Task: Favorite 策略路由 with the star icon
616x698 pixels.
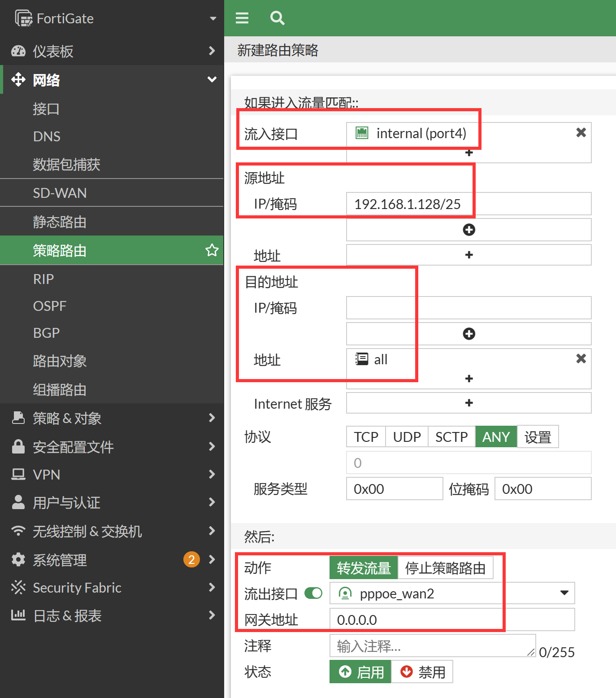Action: click(x=212, y=250)
